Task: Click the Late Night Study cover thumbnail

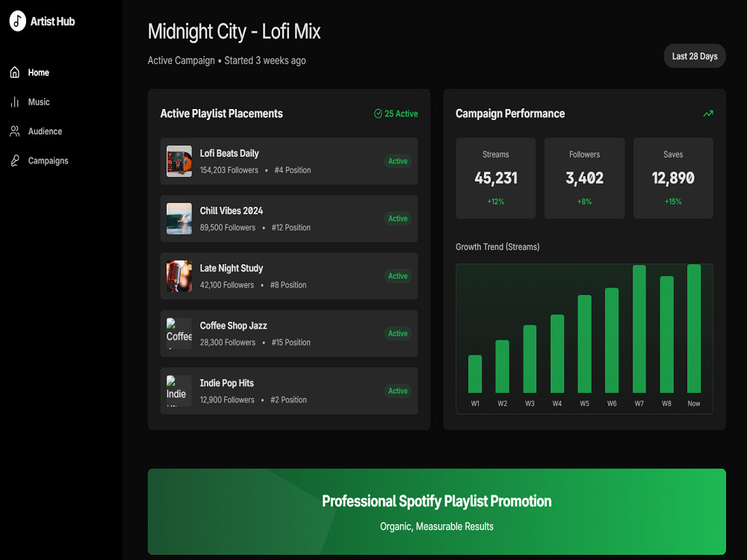Action: coord(179,276)
